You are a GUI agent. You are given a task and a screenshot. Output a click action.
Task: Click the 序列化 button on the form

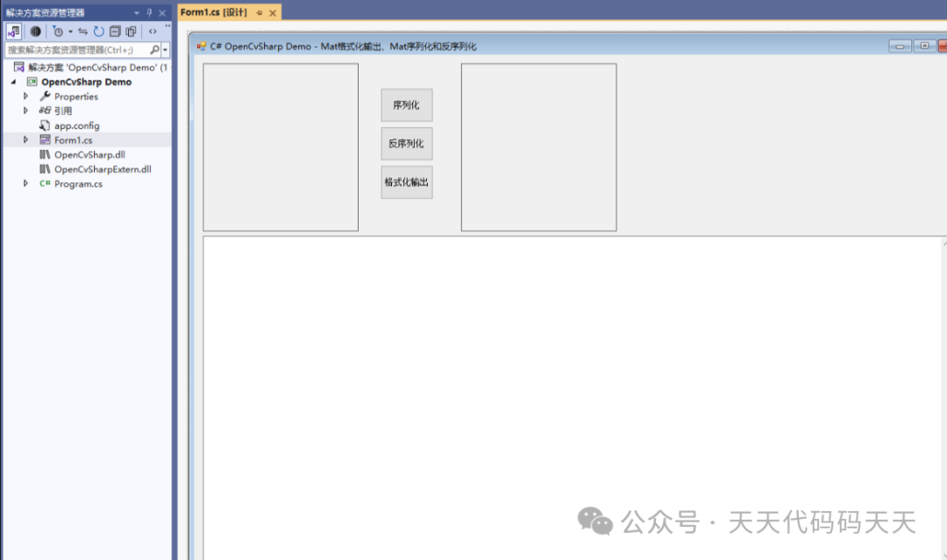[x=406, y=104]
